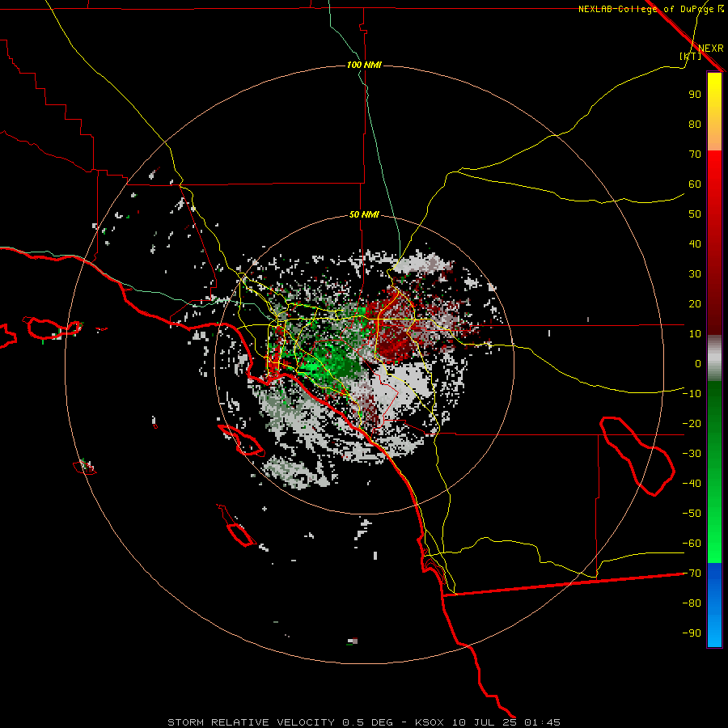
Task: Pick the blue segment at color bar bottom
Action: point(714,605)
